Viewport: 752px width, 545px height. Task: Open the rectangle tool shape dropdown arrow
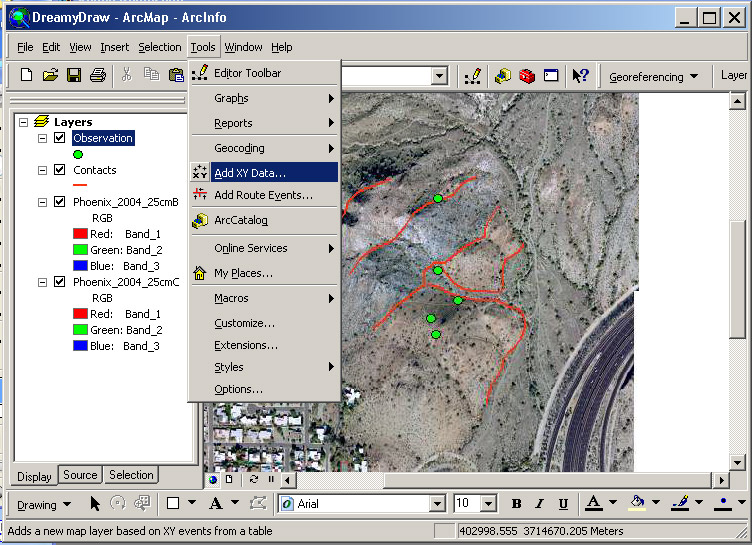[192, 503]
